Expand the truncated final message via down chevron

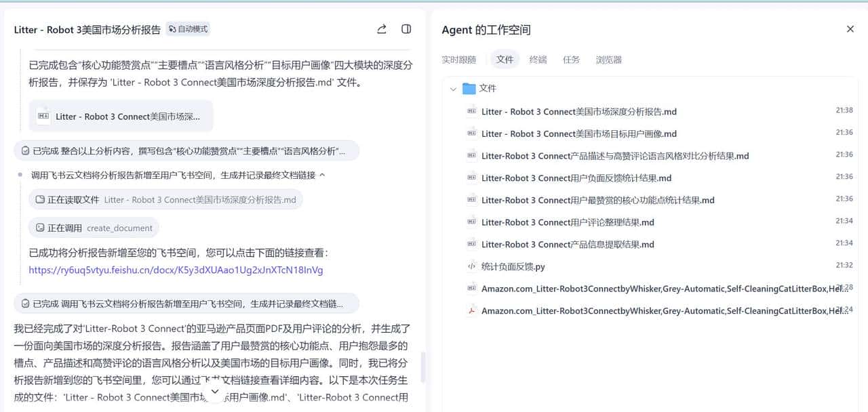click(214, 391)
